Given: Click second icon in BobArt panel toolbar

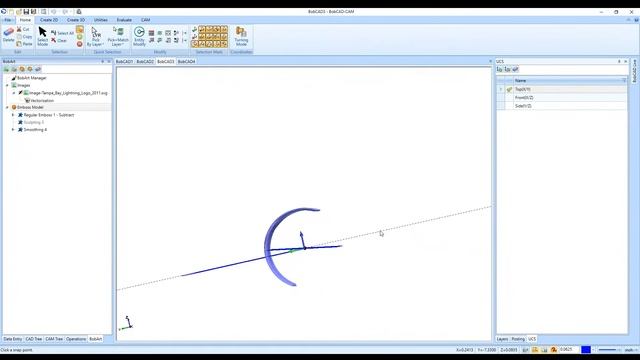Looking at the screenshot, I should 14,69.
